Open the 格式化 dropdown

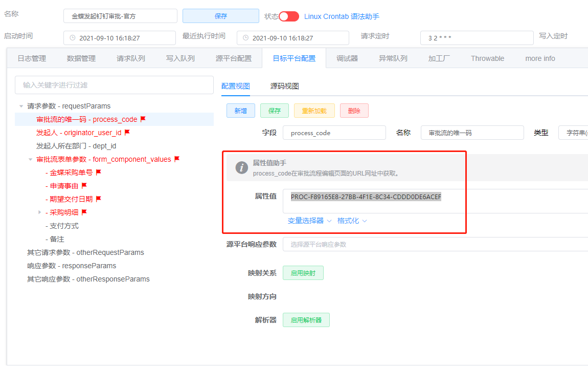coord(352,221)
